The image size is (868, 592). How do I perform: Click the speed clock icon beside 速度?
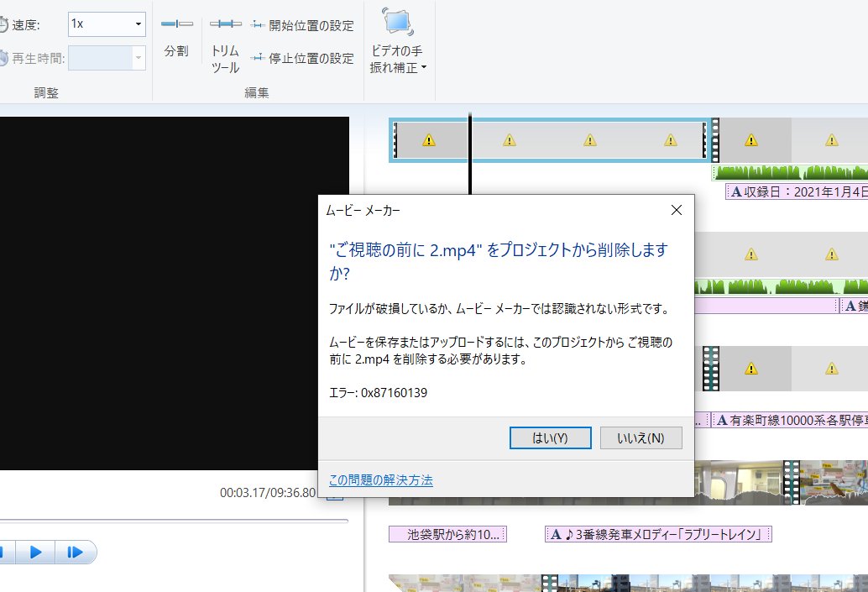pos(3,25)
